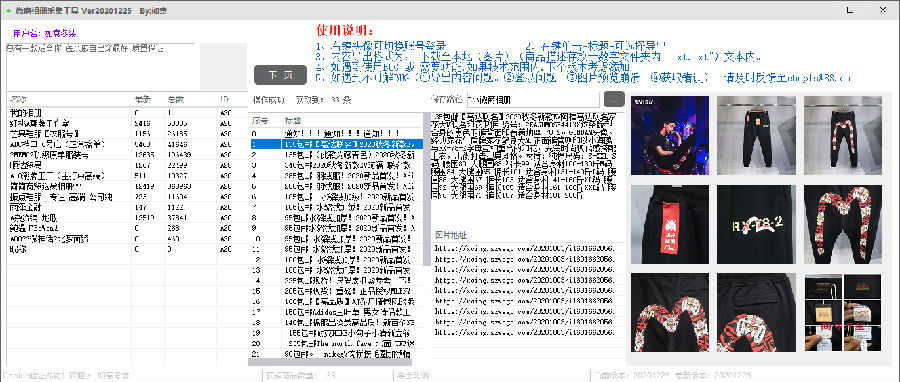Viewport: 900px width, 382px height.
Task: Select row 11 in the title list
Action: coord(336,249)
